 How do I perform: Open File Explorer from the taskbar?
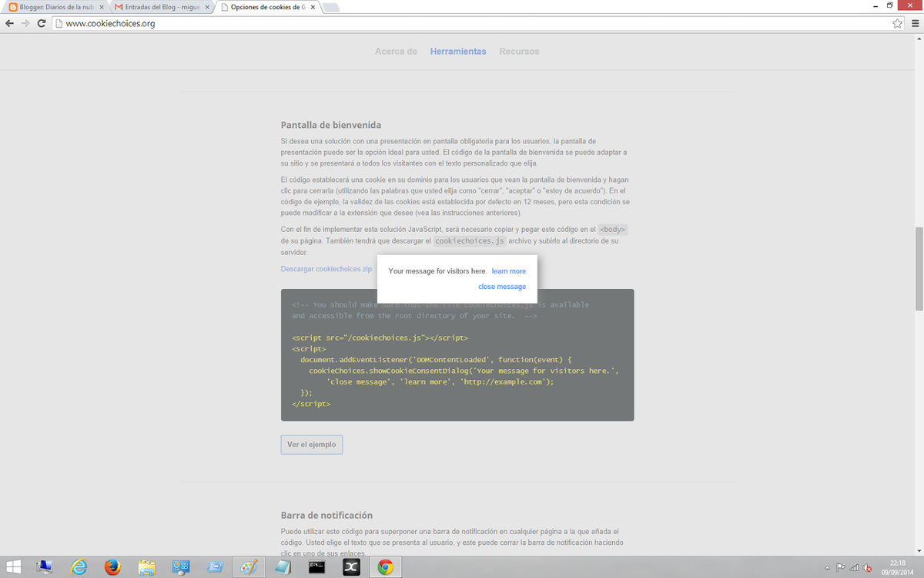[x=147, y=567]
